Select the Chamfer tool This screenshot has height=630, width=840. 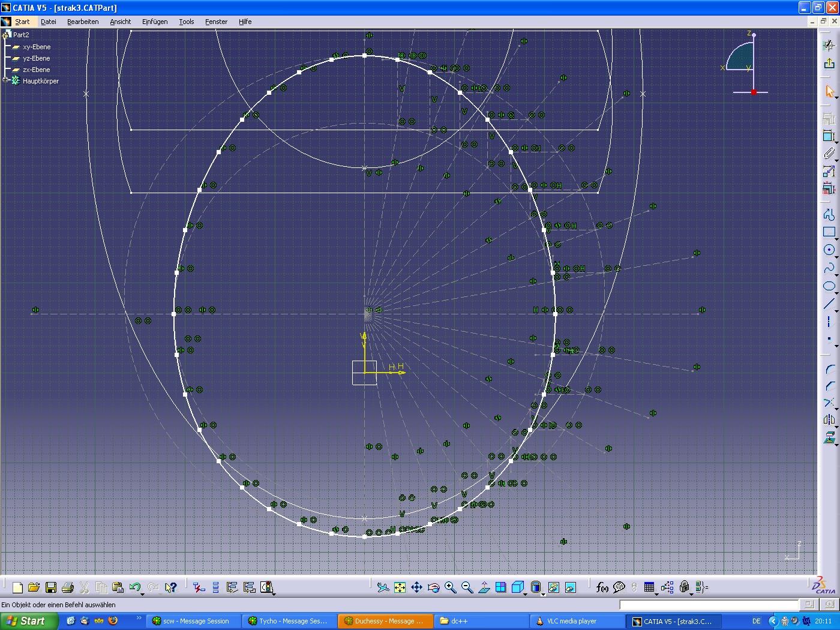[x=829, y=386]
